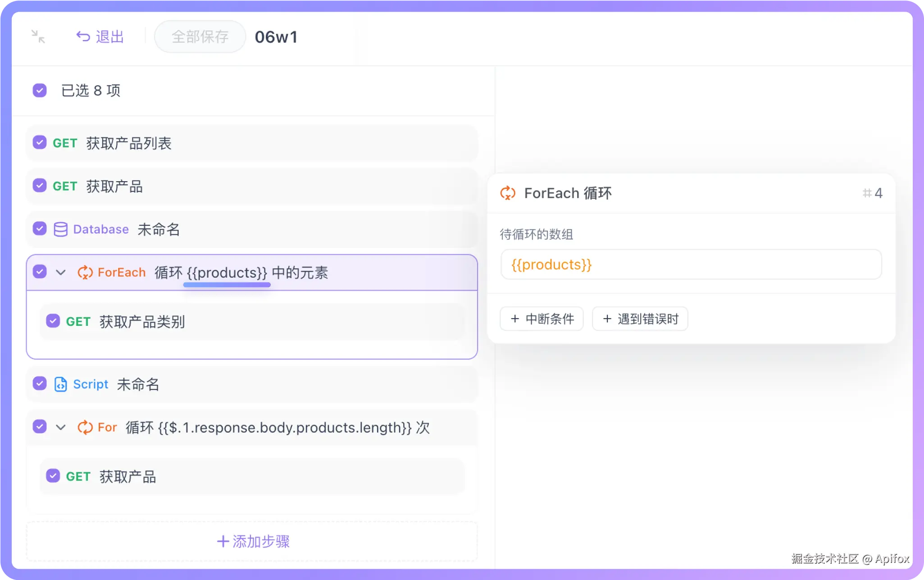Image resolution: width=924 pixels, height=580 pixels.
Task: Click the Script step file icon
Action: click(60, 384)
